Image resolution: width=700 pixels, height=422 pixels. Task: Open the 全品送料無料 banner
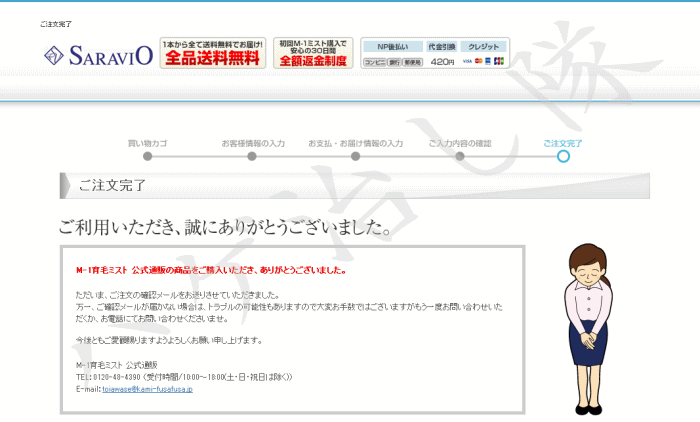coord(213,53)
